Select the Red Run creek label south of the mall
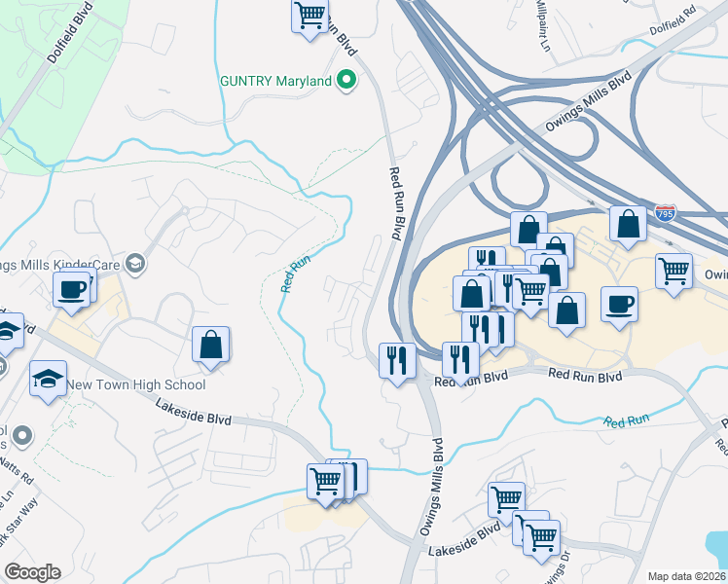Viewport: 728px width, 584px height. pos(626,421)
